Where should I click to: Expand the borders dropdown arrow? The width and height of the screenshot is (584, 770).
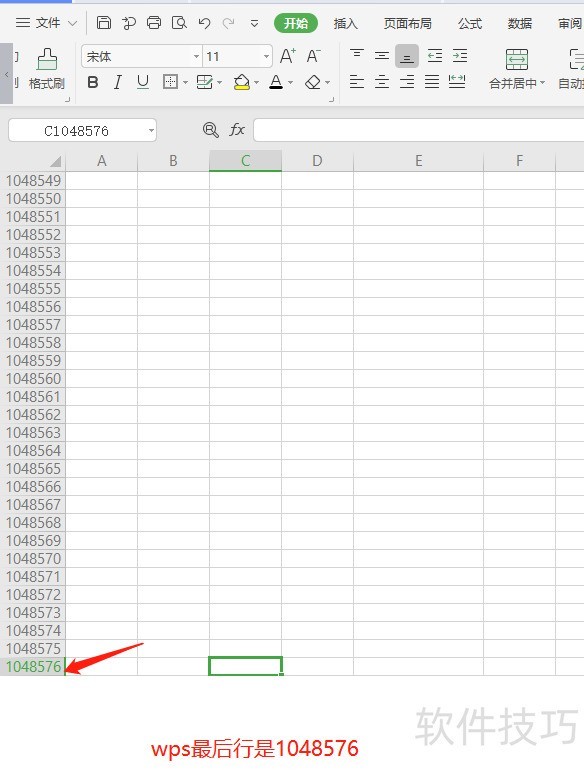(x=185, y=82)
